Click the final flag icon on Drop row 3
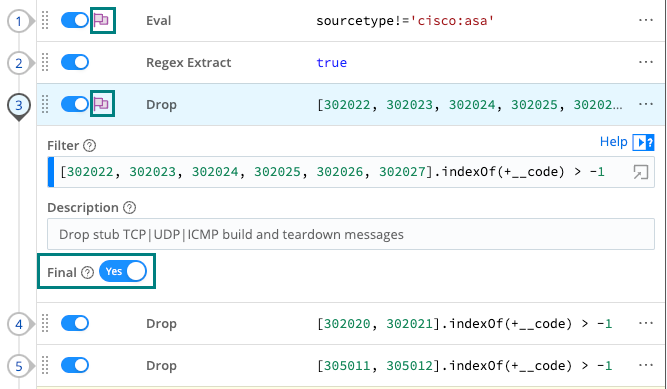667x389 pixels. (101, 104)
